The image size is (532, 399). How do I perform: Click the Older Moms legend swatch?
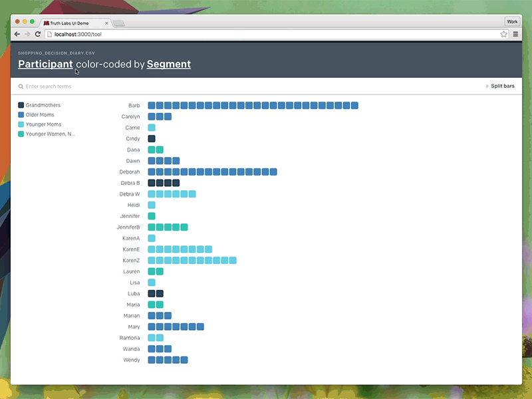(x=21, y=114)
